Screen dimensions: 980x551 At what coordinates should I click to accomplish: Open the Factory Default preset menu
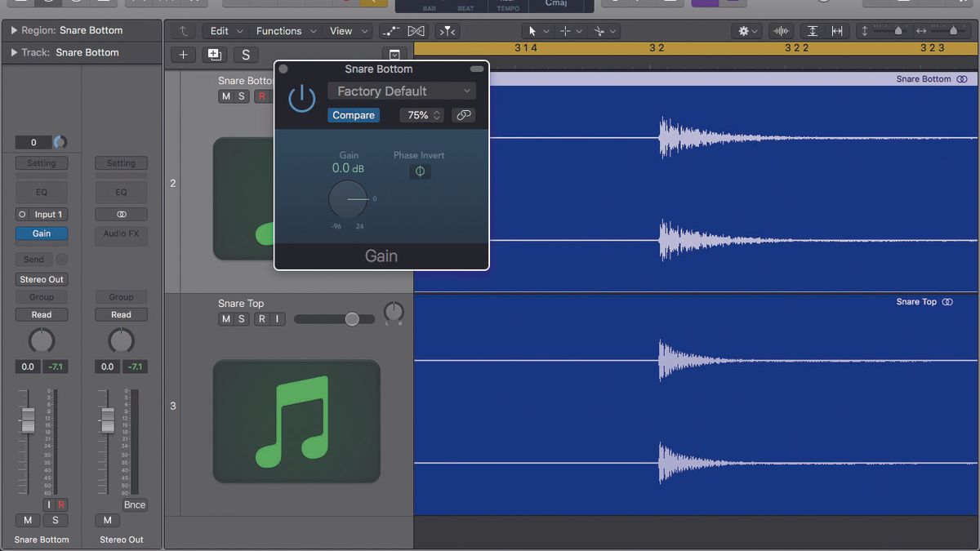(x=401, y=91)
